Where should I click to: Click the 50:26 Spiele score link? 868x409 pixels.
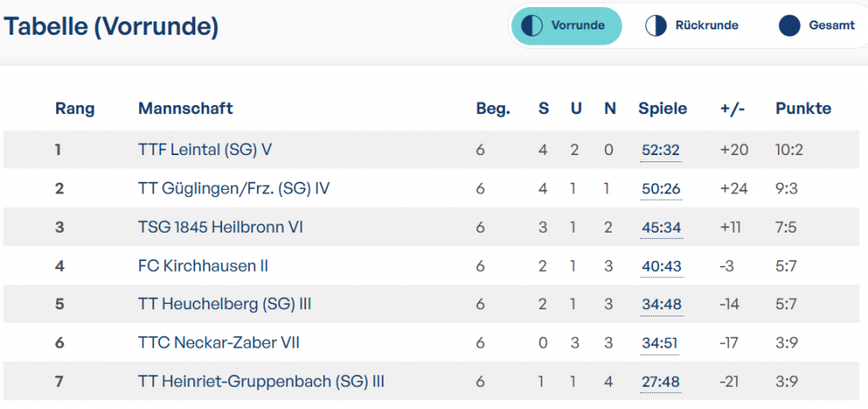coord(661,189)
